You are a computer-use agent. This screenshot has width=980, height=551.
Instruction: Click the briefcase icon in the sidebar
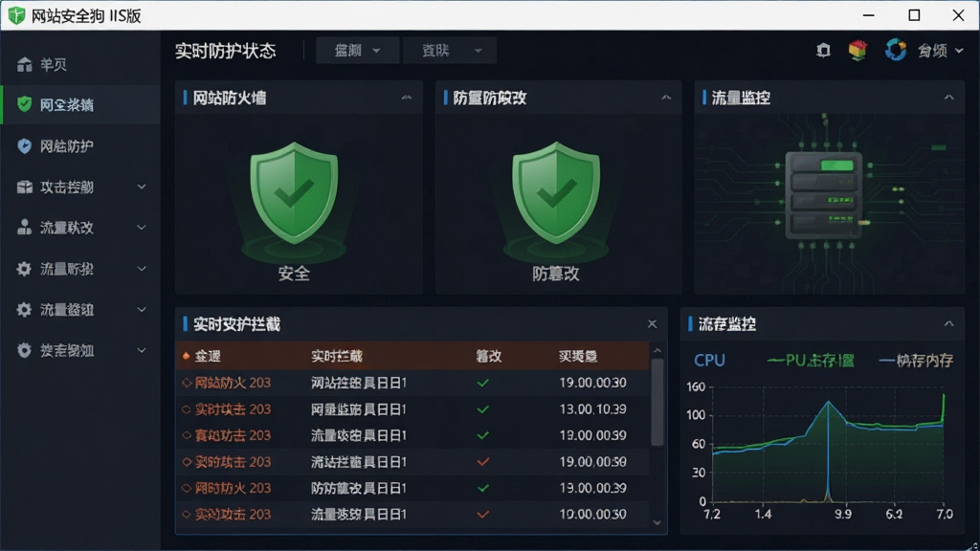(x=24, y=187)
